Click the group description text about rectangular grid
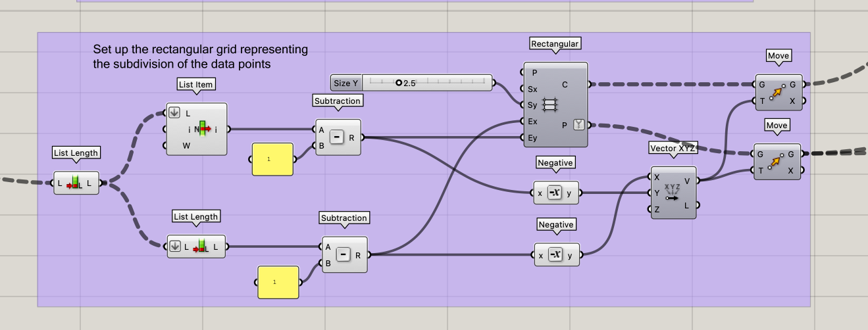The width and height of the screenshot is (868, 330). [200, 57]
